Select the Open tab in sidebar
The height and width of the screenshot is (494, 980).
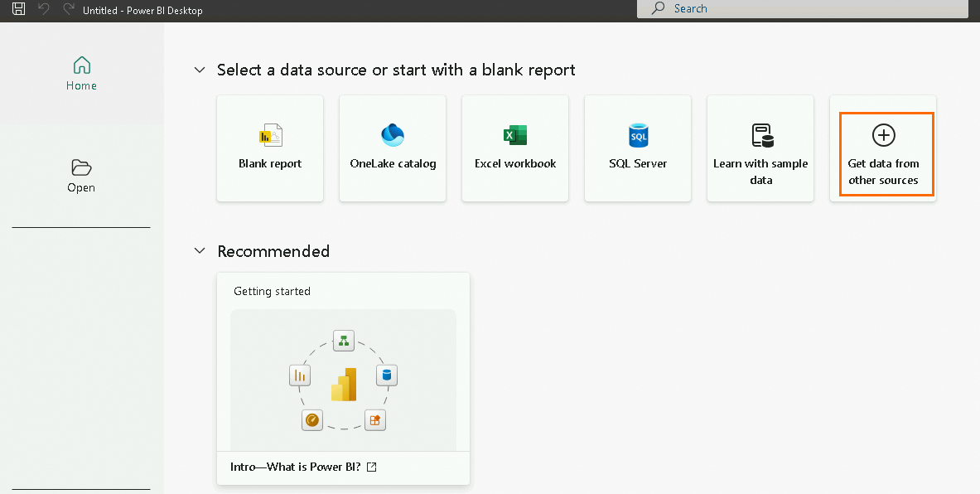tap(81, 176)
